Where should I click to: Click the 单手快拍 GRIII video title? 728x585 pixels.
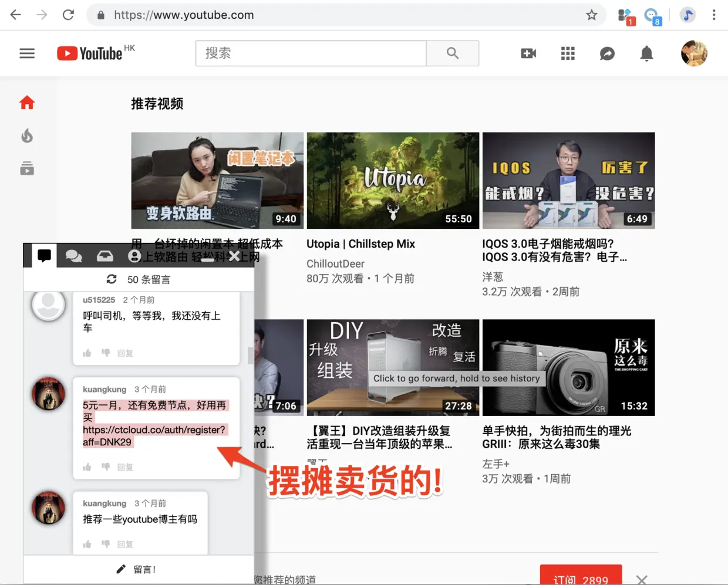click(557, 437)
